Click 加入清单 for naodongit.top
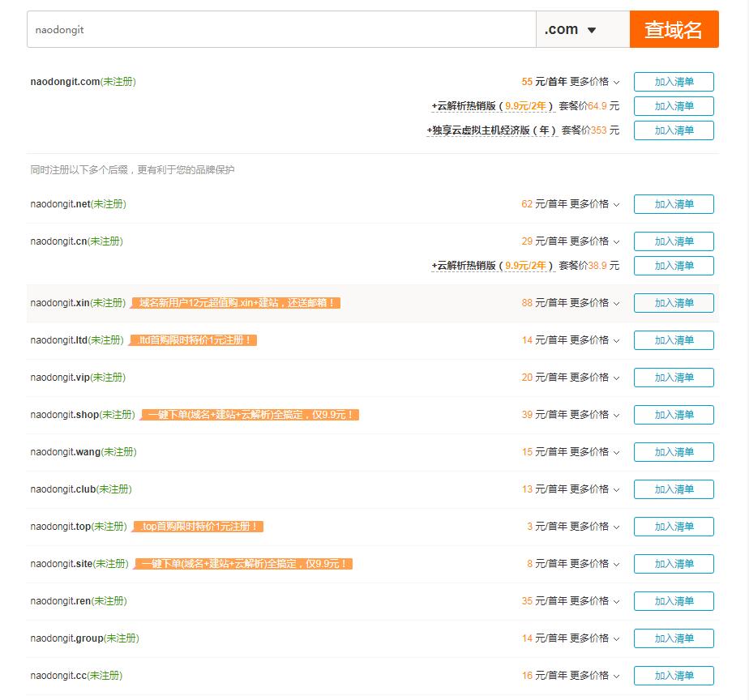 click(x=674, y=526)
